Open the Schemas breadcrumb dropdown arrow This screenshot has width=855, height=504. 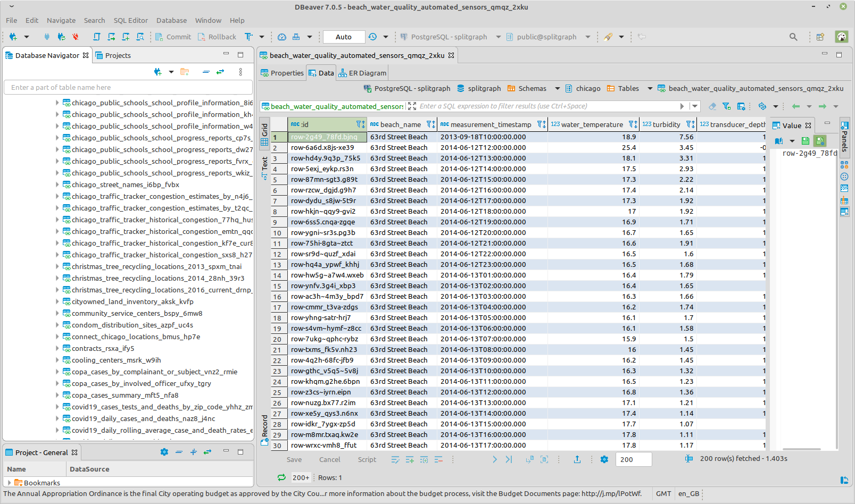pos(557,89)
